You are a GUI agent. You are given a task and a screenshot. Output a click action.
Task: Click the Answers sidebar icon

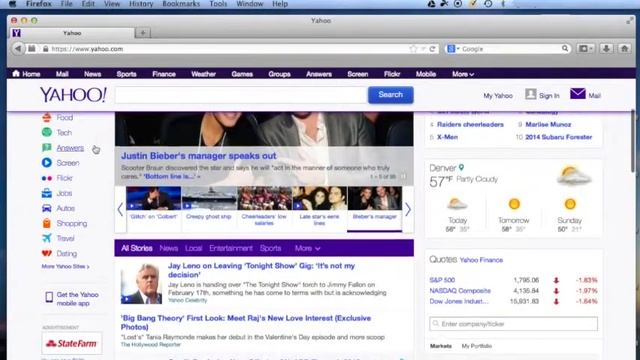coord(47,148)
